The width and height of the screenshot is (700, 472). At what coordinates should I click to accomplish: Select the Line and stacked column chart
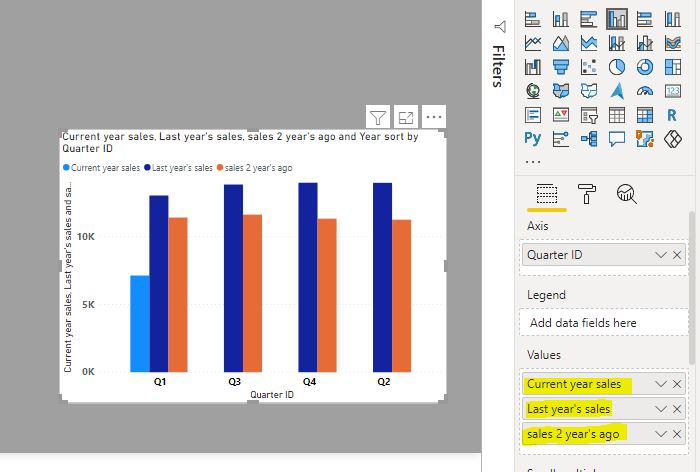pos(617,43)
